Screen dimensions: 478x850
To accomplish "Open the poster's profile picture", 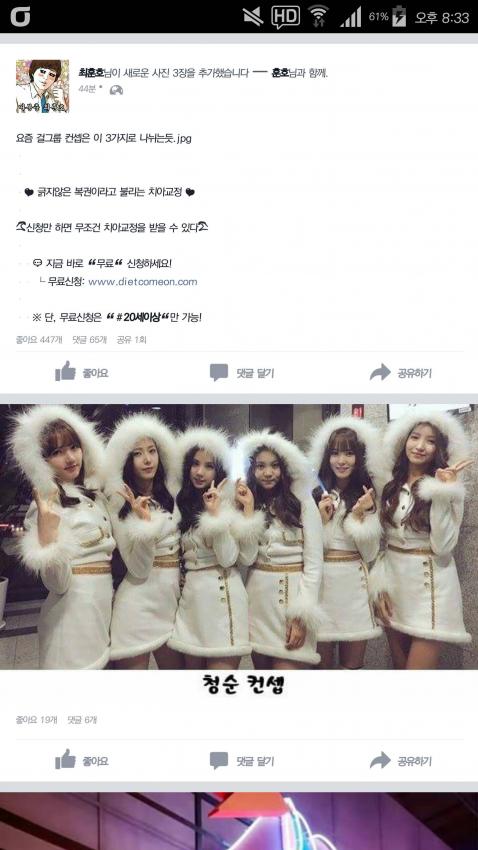I will click(x=42, y=86).
